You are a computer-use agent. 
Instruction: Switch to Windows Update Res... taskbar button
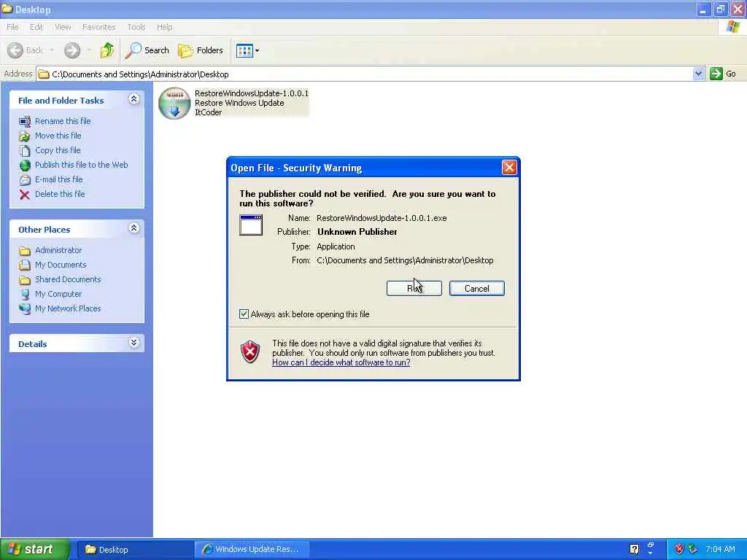pos(253,550)
